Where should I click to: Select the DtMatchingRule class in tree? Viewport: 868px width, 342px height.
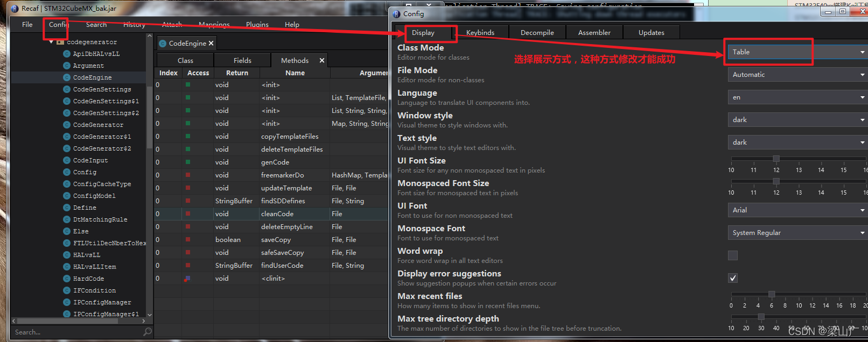click(x=100, y=219)
